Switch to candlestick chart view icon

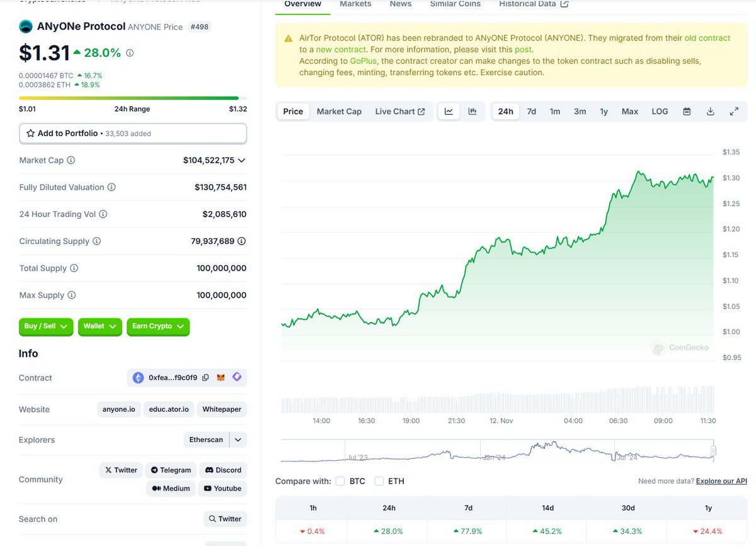pos(472,112)
